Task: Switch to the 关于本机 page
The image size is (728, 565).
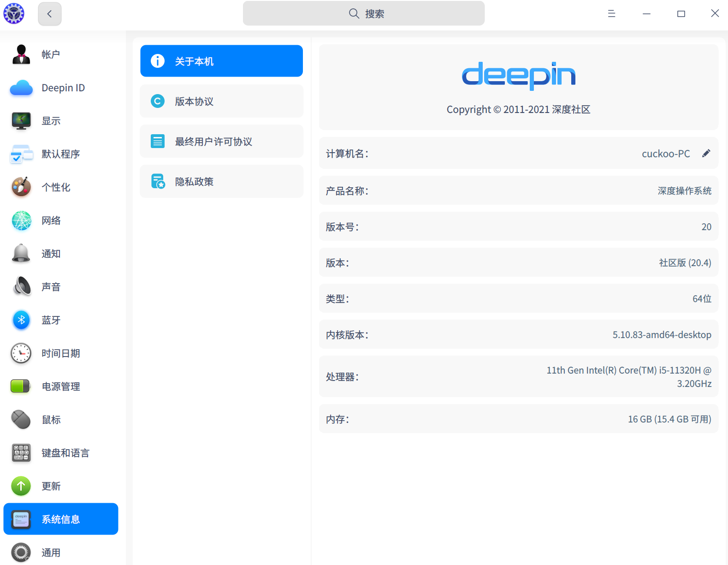Action: coord(222,61)
